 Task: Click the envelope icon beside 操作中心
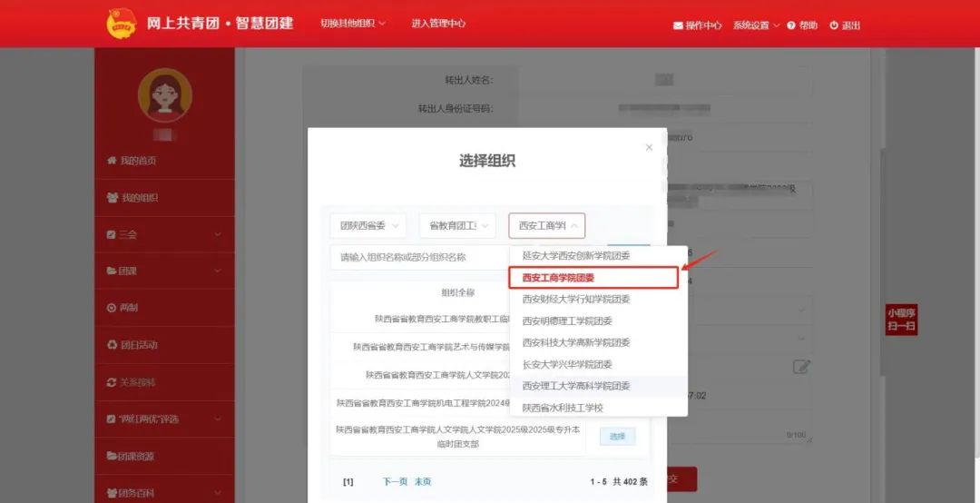(678, 25)
